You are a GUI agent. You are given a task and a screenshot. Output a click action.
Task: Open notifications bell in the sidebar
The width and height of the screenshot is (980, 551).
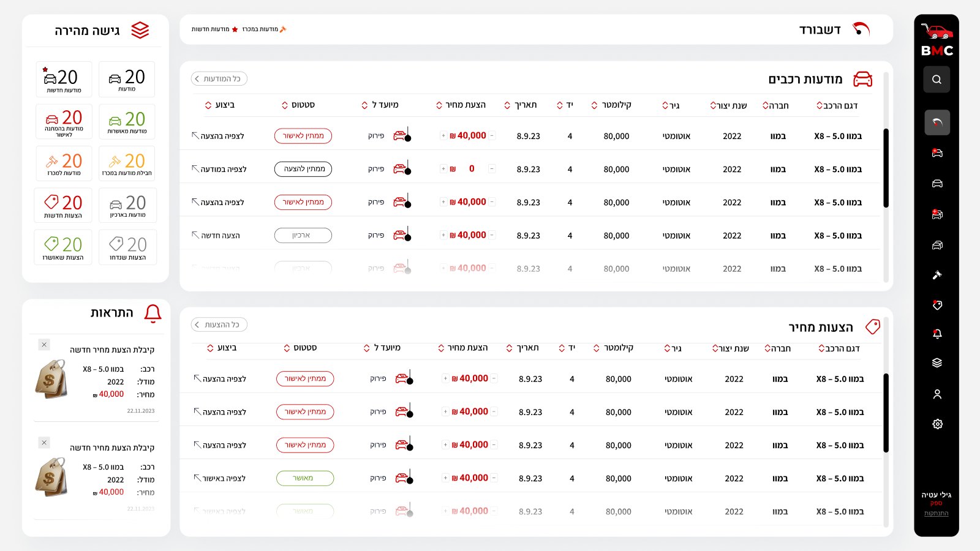click(x=937, y=334)
